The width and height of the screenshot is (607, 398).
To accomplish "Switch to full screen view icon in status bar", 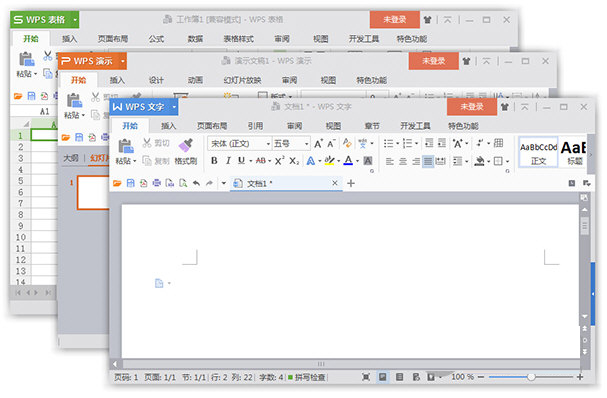I will 365,377.
